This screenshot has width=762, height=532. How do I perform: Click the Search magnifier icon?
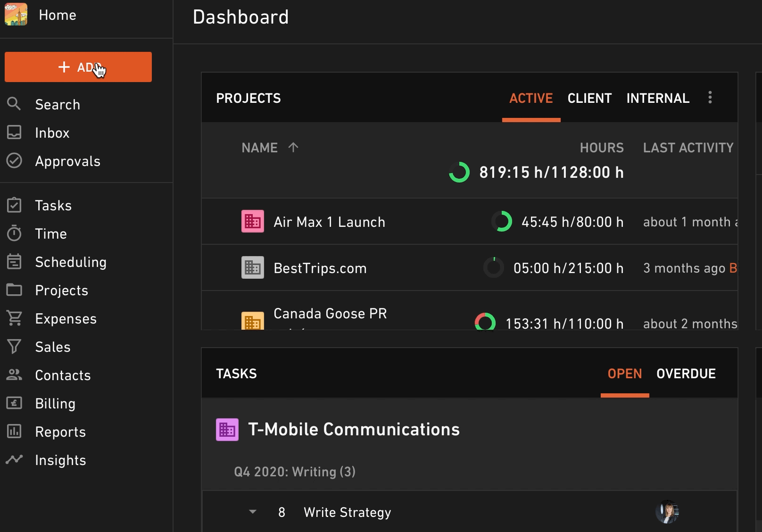tap(14, 104)
